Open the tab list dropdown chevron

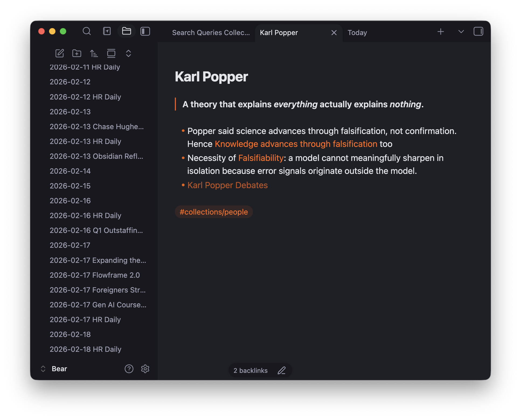pyautogui.click(x=461, y=32)
